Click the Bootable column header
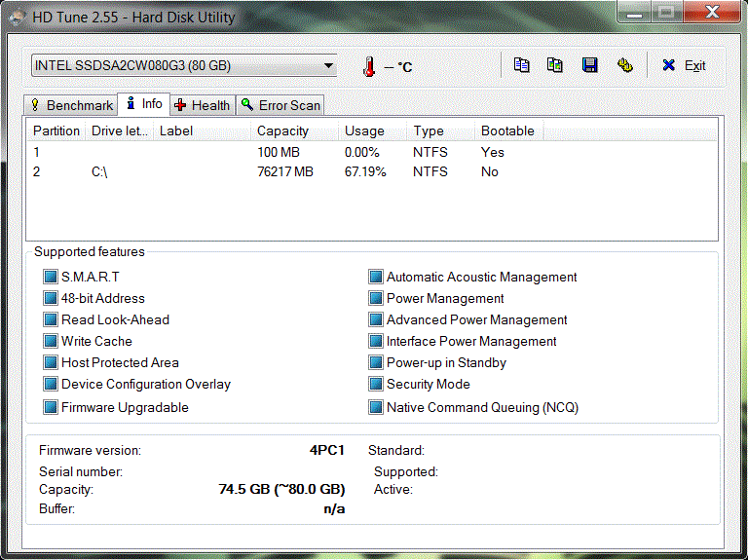The image size is (748, 560). pyautogui.click(x=509, y=131)
